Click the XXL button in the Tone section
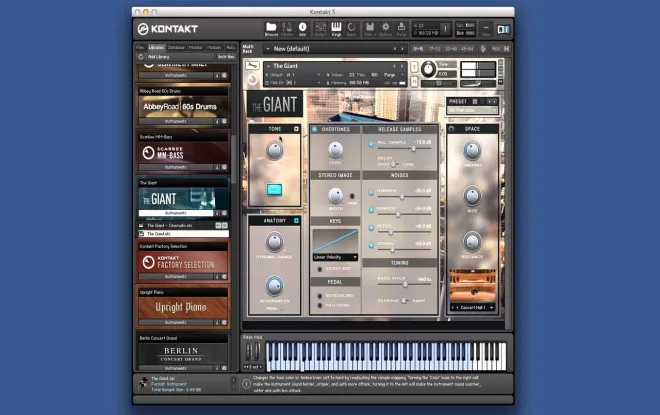 point(274,189)
